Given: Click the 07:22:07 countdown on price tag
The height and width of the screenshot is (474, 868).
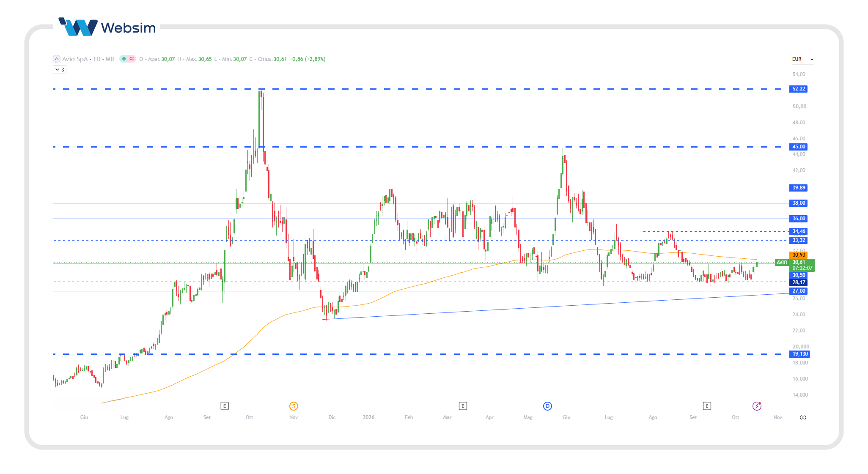Looking at the screenshot, I should tap(802, 268).
